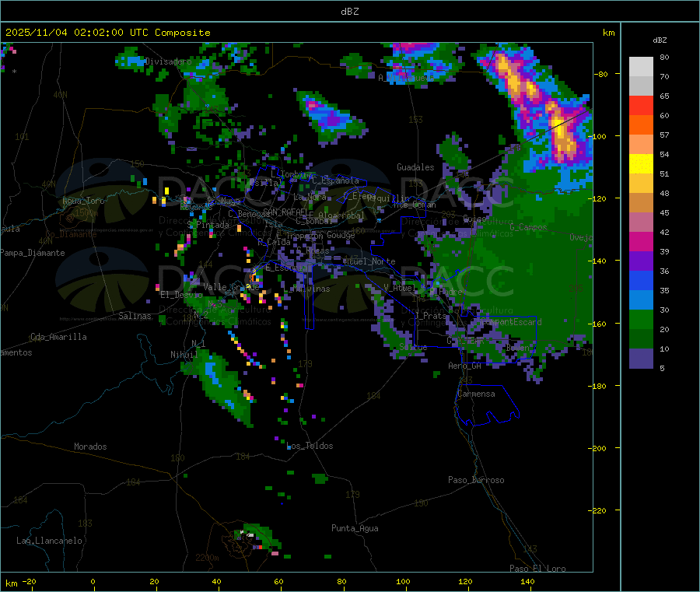Click the magenta 39 dBZ legend swatch
This screenshot has height=592, width=700.
[x=641, y=241]
